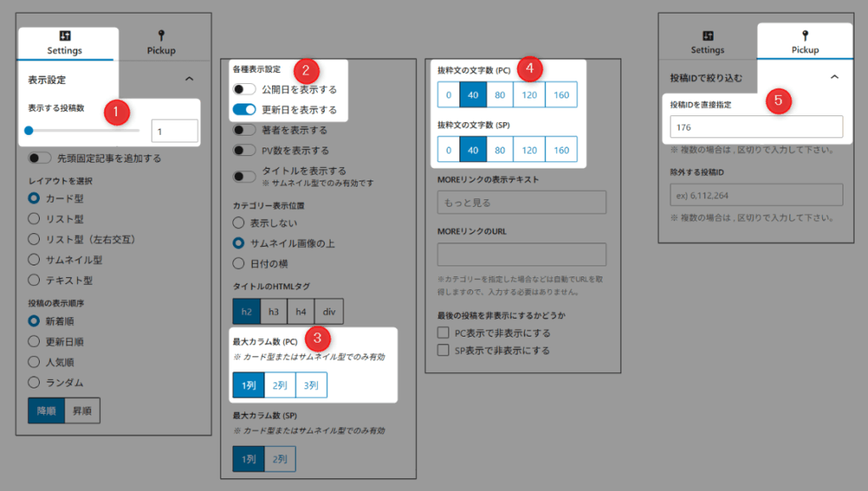The image size is (868, 491).
Task: Set PC excerpt length to 0
Action: pyautogui.click(x=448, y=95)
